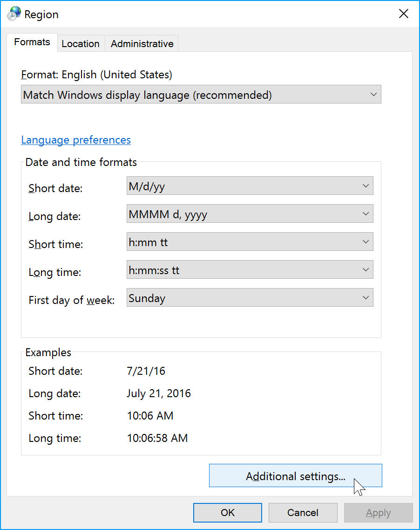
Task: Open the Format language combo box
Action: [201, 94]
